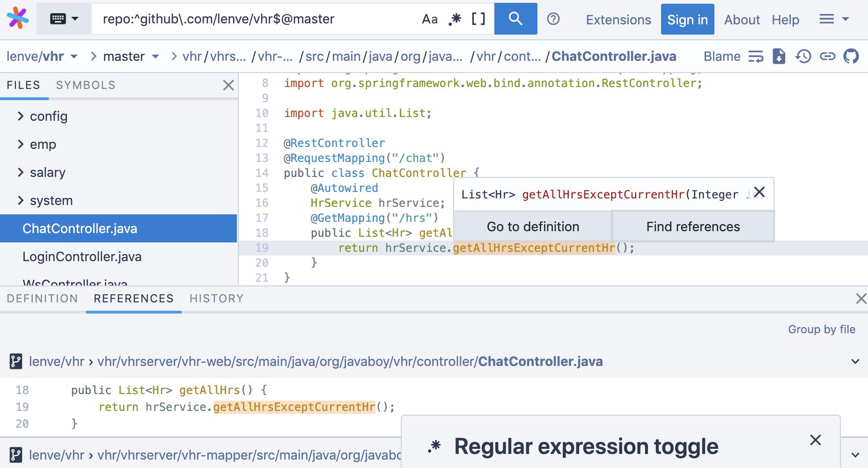Viewport: 868px width, 468px height.
Task: Switch to the HISTORY panel tab
Action: [216, 299]
